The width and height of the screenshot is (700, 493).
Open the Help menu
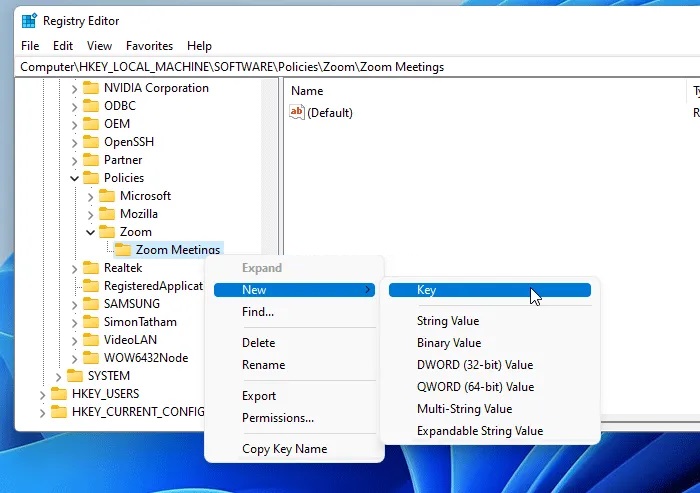click(199, 46)
